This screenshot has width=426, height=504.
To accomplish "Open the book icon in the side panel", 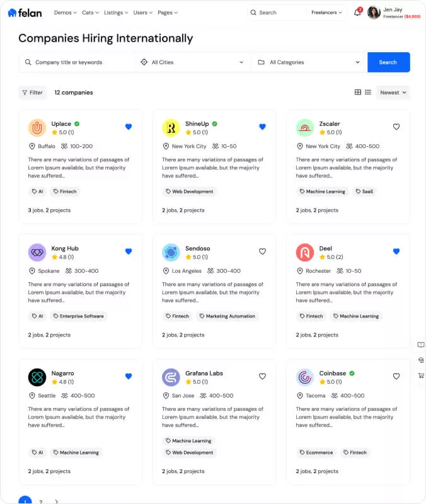I will 421,345.
